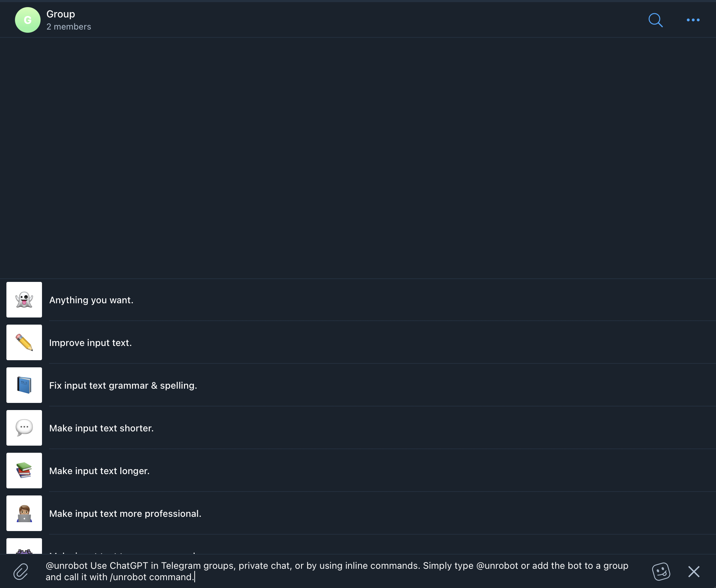Open the three-dot more options menu
Screen dimensions: 716x588
[x=693, y=20]
